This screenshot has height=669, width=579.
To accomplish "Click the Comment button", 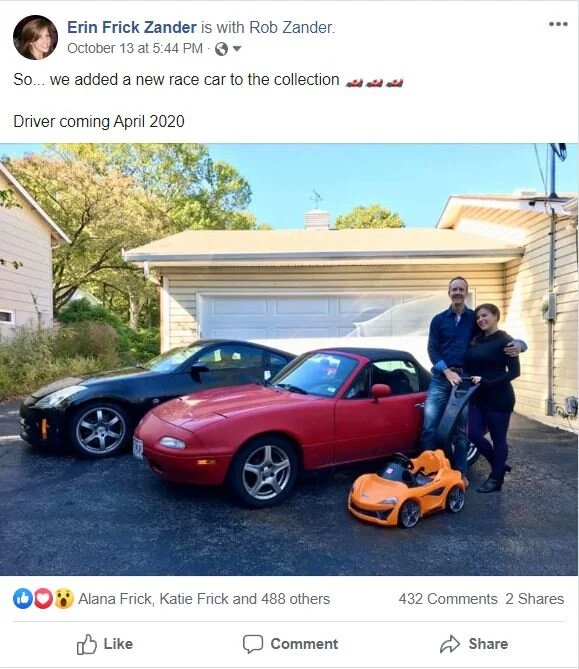I will click(x=290, y=644).
